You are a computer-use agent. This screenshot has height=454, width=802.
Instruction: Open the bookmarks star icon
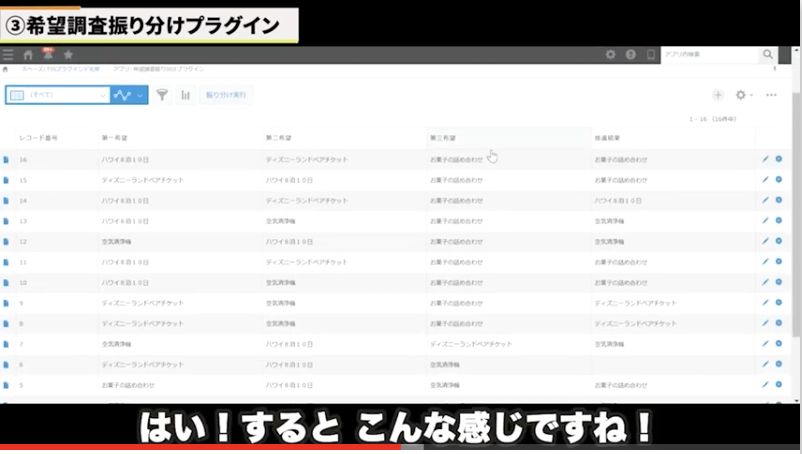pos(68,55)
